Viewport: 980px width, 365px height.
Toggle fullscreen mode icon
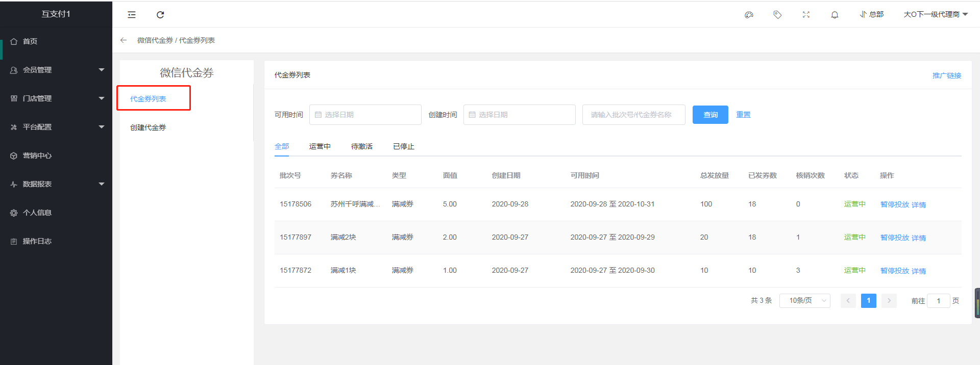[x=806, y=15]
